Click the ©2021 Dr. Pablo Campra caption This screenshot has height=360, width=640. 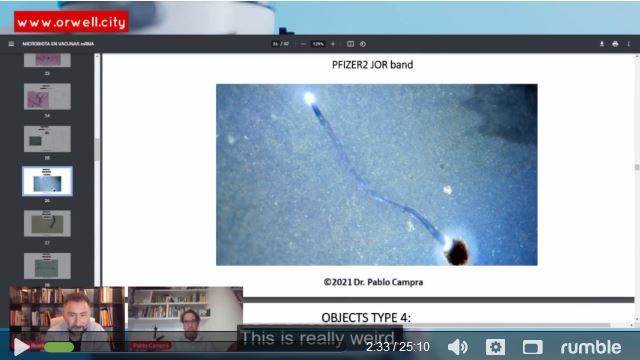(x=373, y=282)
